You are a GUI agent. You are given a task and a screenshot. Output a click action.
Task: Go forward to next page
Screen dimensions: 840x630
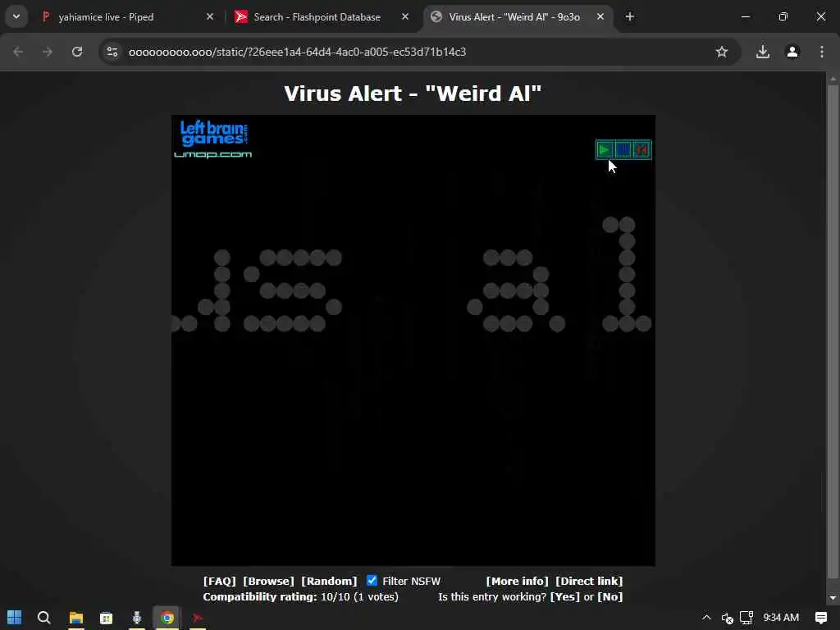[x=47, y=52]
